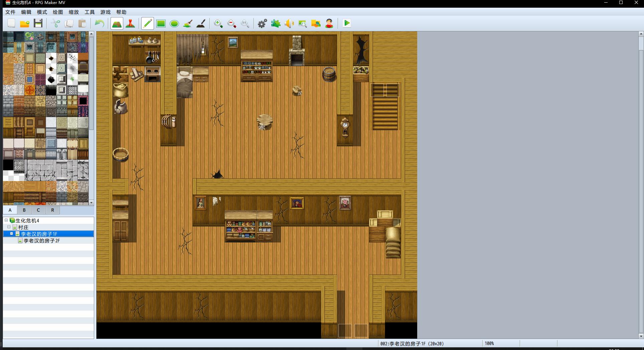The width and height of the screenshot is (644, 350).
Task: Pick the black tile in the palette
Action: 8,165
